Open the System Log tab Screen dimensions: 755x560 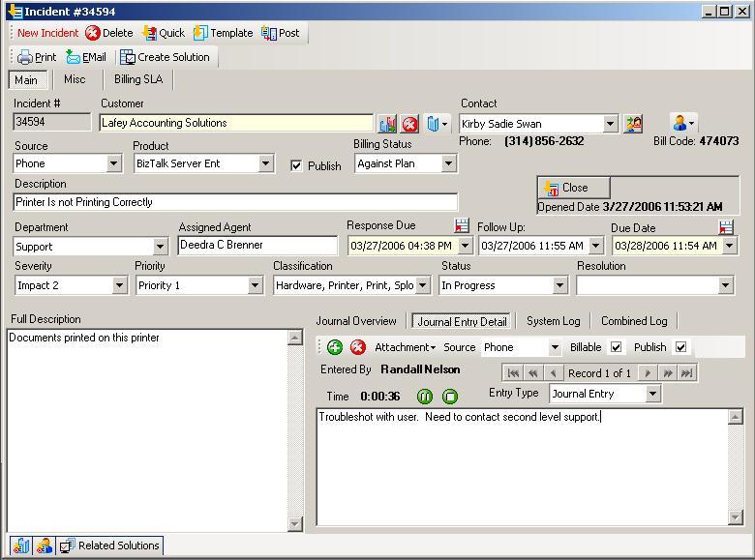[x=554, y=321]
